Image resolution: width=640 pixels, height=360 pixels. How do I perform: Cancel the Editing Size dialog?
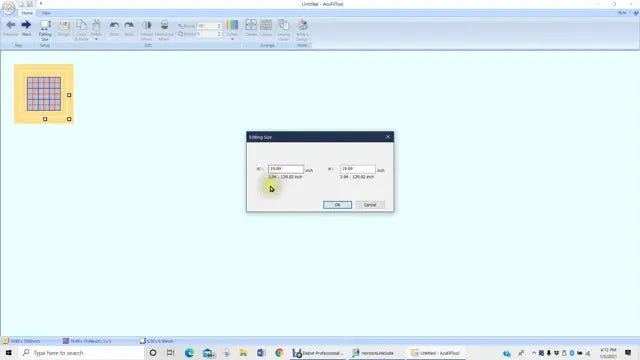(370, 205)
